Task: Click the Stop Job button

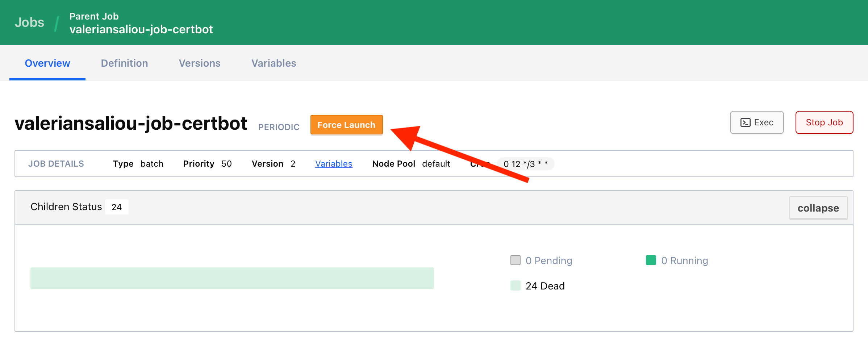Action: (824, 122)
